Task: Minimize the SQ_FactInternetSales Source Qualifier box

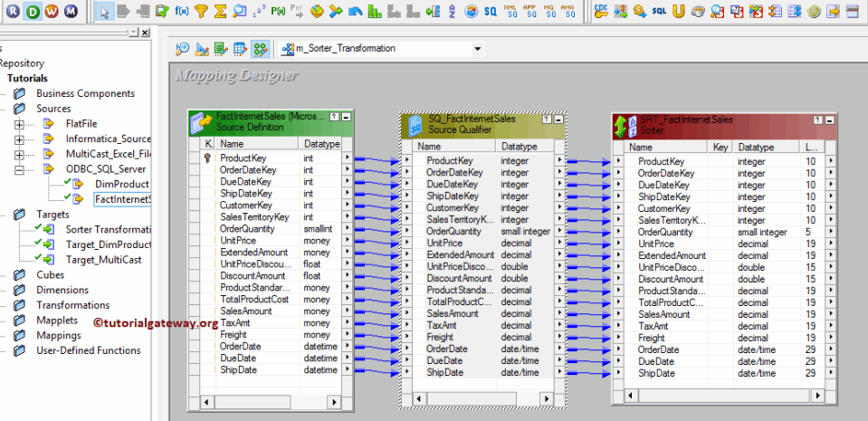Action: pos(558,120)
